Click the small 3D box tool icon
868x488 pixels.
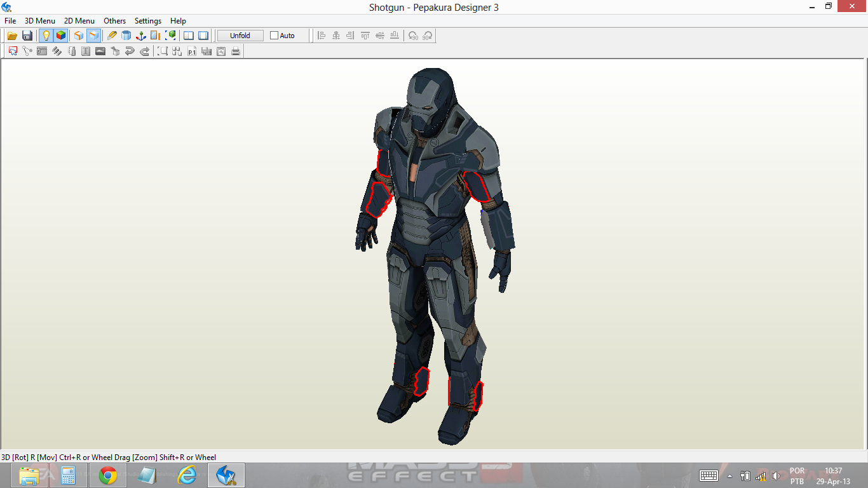115,51
